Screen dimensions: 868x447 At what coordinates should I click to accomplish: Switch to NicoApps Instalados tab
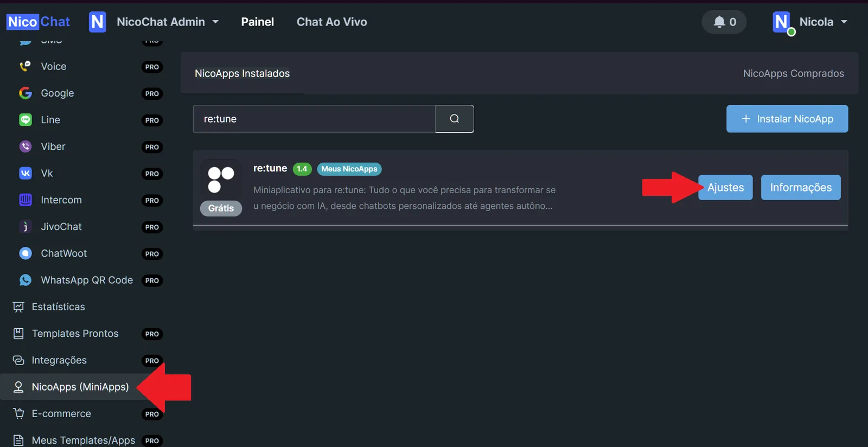point(242,73)
